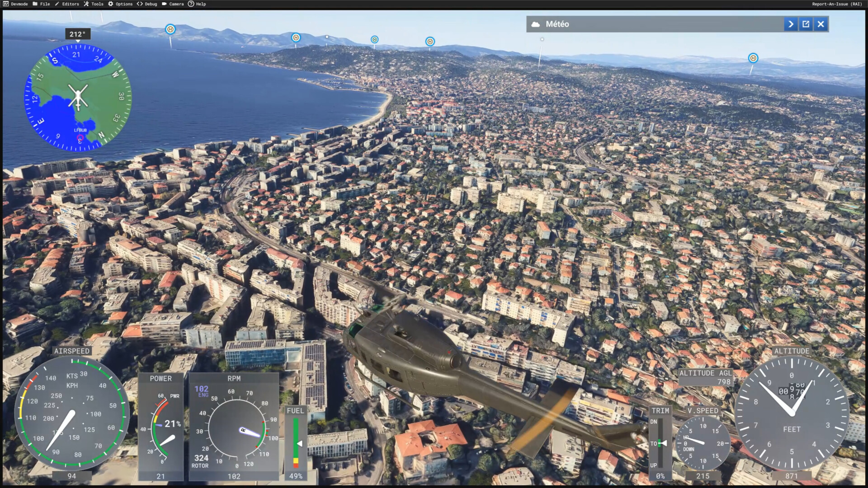Click the fuel level gauge bar

(296, 443)
